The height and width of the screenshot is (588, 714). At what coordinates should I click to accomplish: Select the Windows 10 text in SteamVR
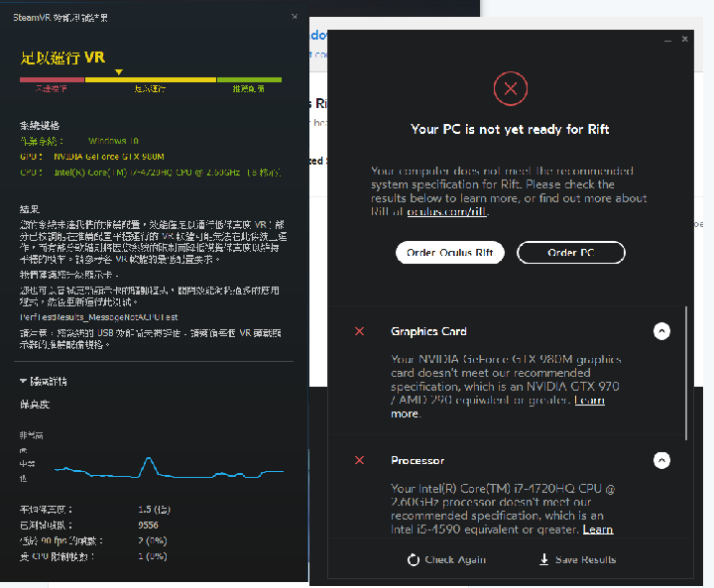pyautogui.click(x=113, y=141)
